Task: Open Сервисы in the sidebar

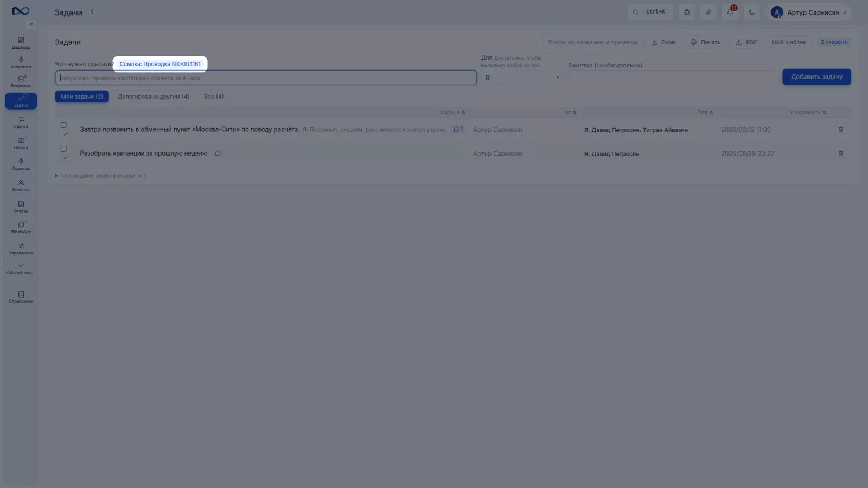Action: [21, 164]
